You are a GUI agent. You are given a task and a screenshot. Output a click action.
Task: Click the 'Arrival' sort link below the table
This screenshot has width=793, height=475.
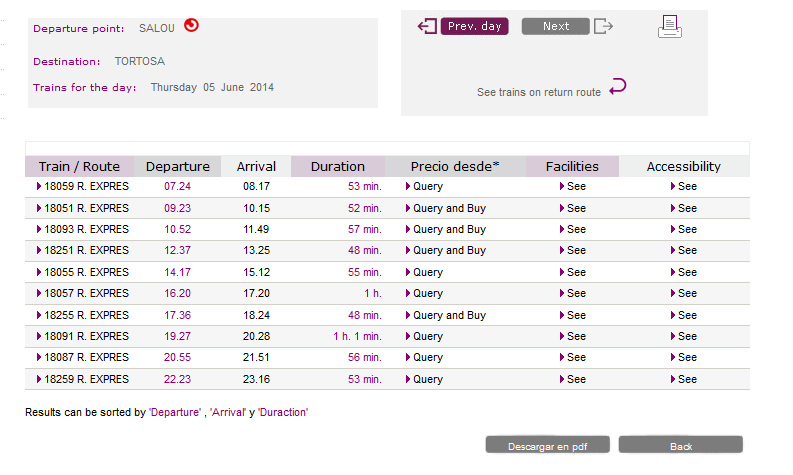click(x=228, y=412)
